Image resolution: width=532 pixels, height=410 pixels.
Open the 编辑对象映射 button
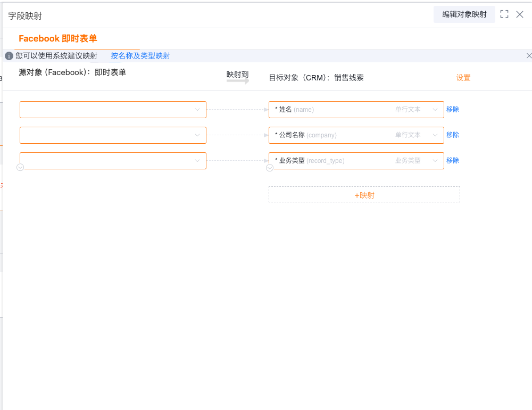coord(464,14)
